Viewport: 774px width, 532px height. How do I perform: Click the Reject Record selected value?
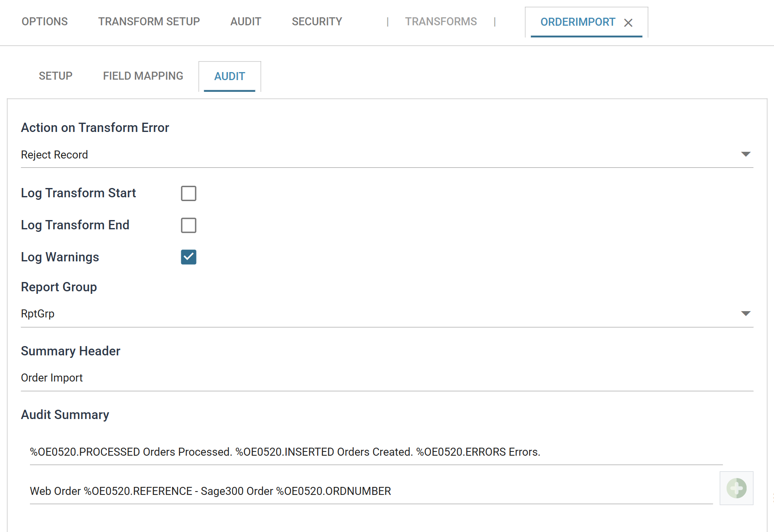click(x=54, y=155)
